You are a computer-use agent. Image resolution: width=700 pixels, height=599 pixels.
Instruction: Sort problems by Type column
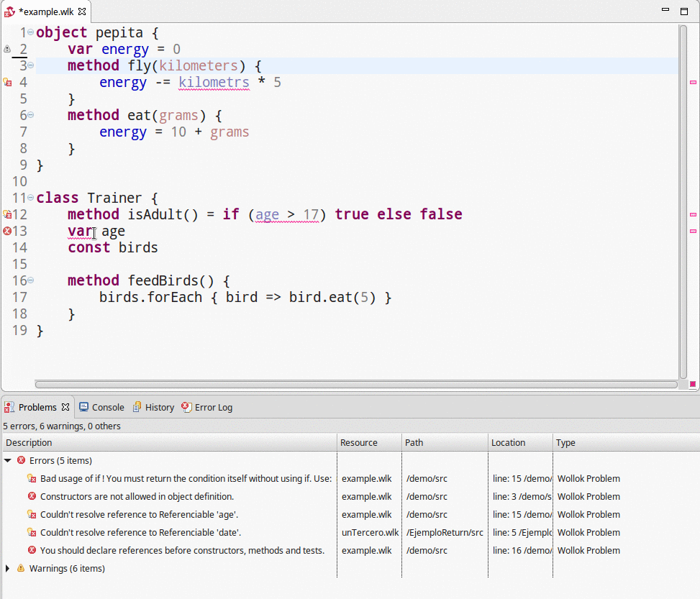626,442
